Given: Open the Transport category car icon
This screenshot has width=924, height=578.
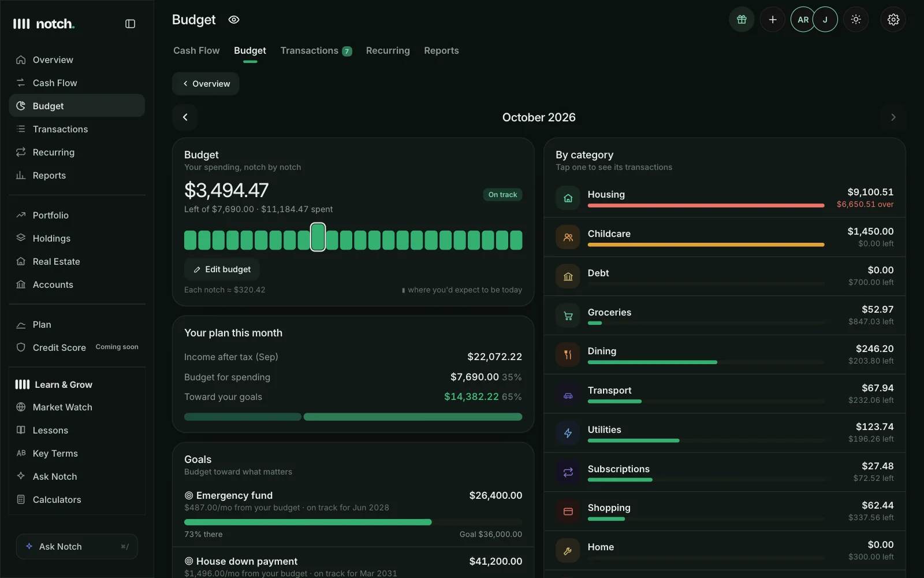Looking at the screenshot, I should [x=568, y=395].
